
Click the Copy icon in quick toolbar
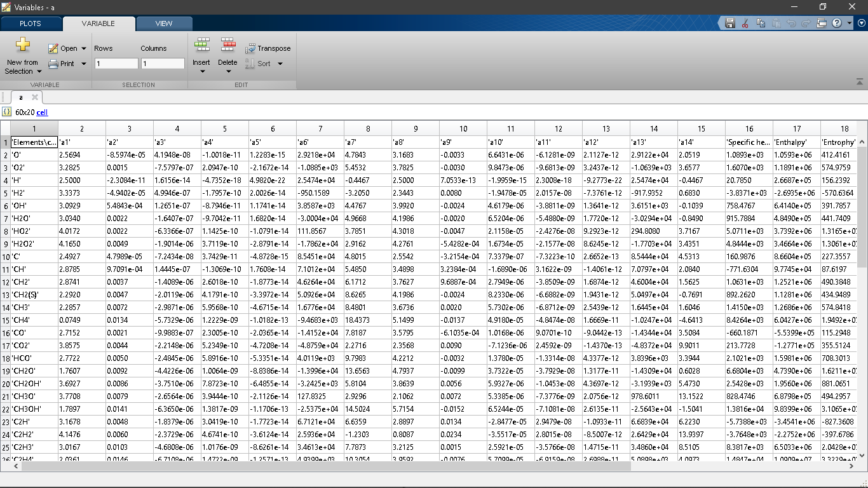pyautogui.click(x=760, y=24)
